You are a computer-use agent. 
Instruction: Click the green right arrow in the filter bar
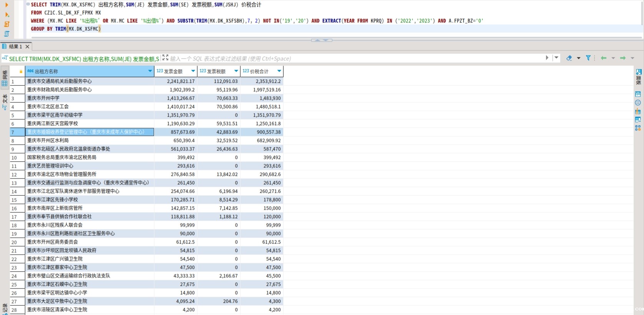pyautogui.click(x=623, y=58)
